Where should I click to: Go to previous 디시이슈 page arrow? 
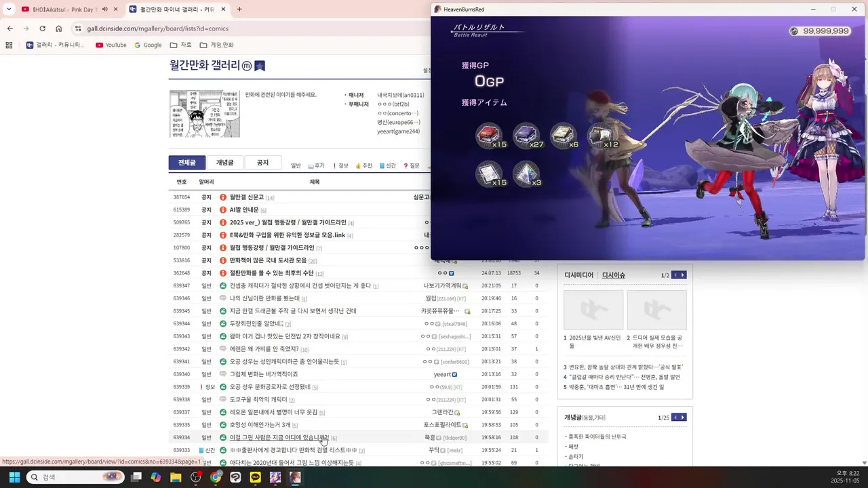click(x=675, y=275)
